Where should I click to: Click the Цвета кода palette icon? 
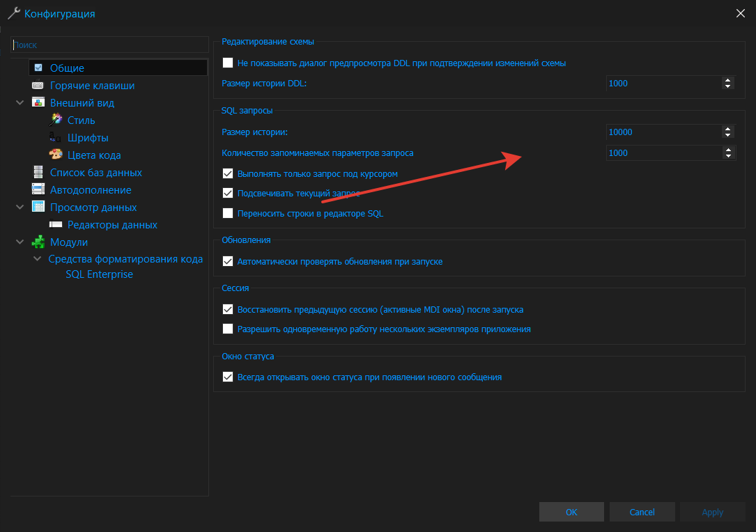click(56, 155)
